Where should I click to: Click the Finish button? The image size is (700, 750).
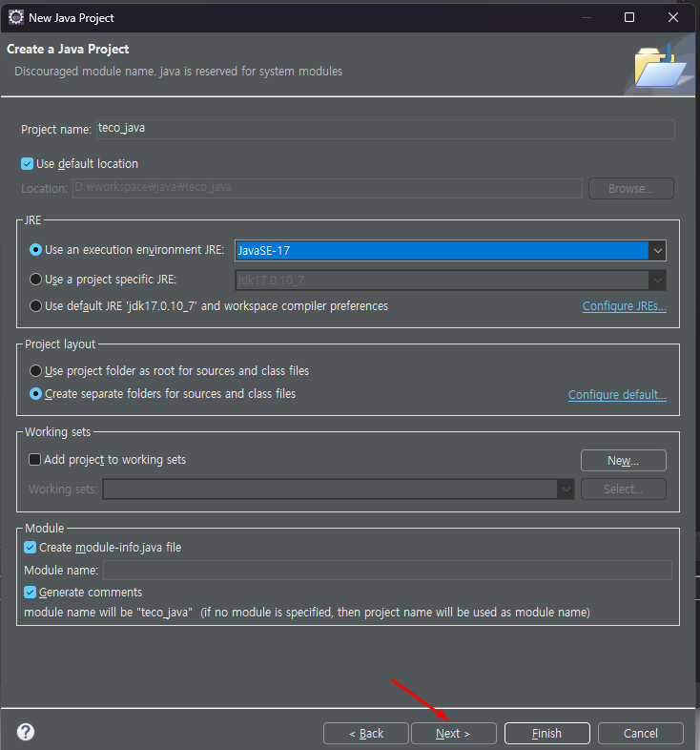pyautogui.click(x=547, y=733)
